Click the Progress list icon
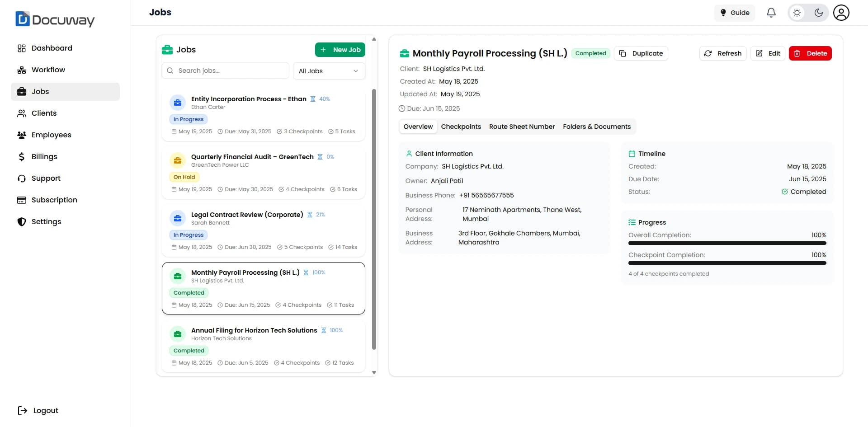Viewport: 868px width, 427px height. 632,222
